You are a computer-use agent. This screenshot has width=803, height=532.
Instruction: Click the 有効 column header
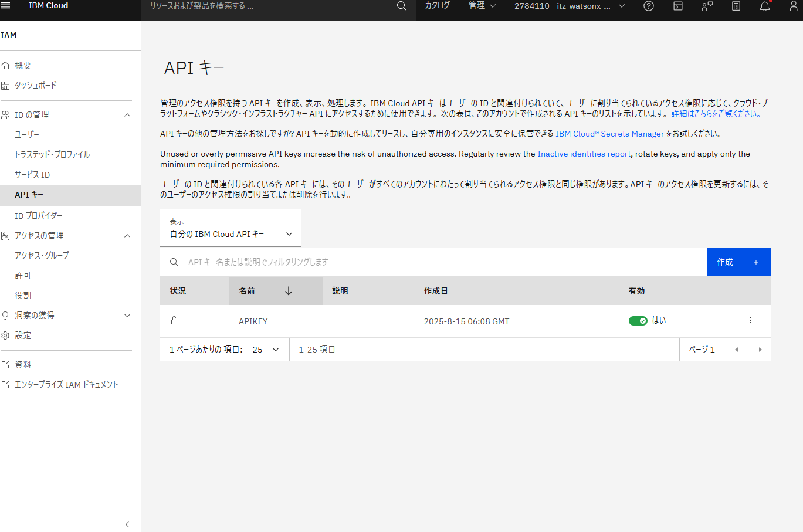(637, 291)
